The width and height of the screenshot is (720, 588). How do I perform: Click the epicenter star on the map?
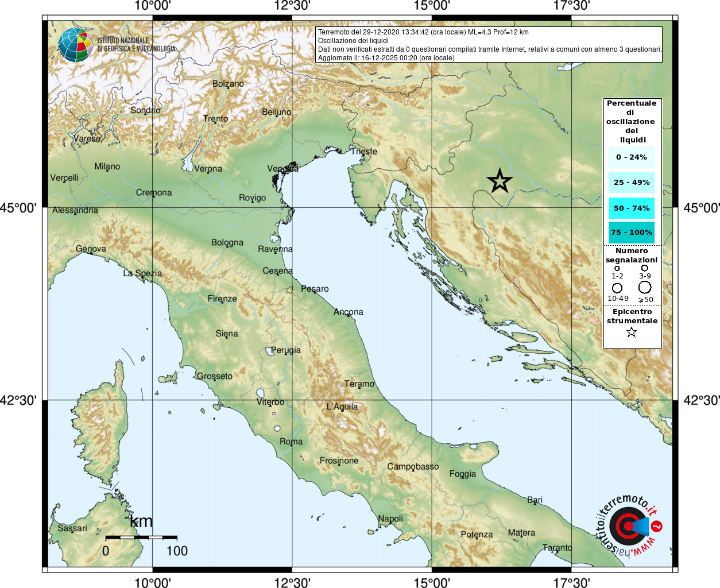tap(500, 181)
